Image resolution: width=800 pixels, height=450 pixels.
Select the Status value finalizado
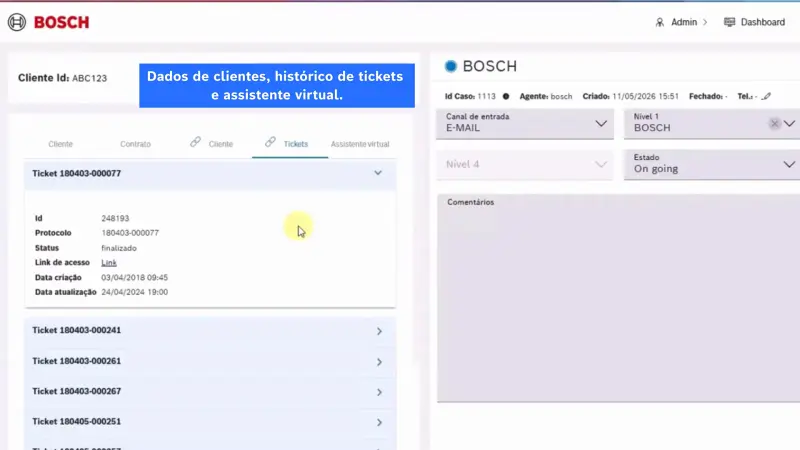[119, 248]
